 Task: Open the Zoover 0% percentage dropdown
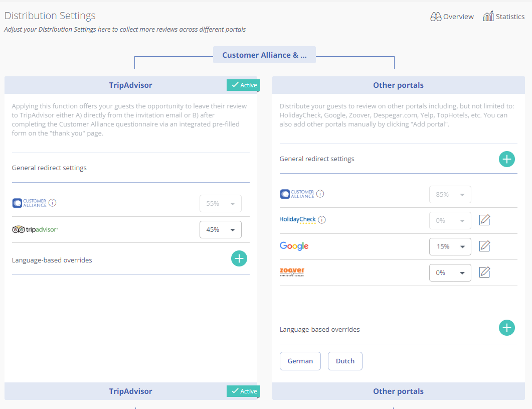(x=450, y=273)
